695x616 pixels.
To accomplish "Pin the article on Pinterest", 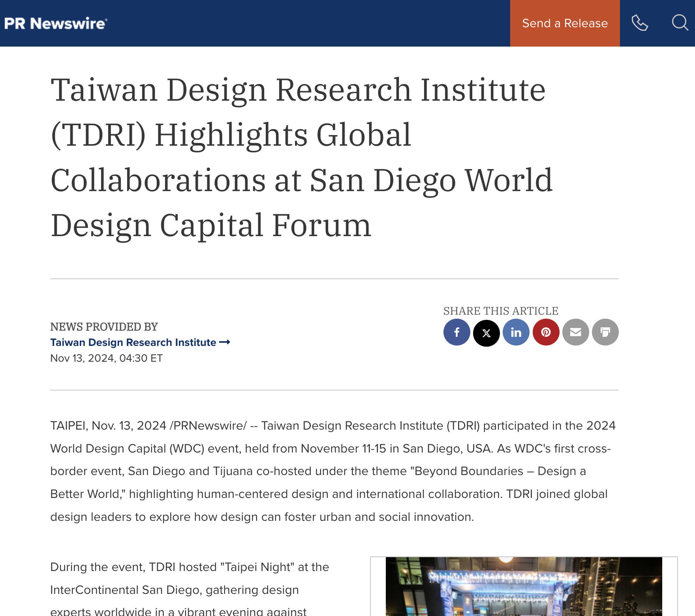I will 546,332.
